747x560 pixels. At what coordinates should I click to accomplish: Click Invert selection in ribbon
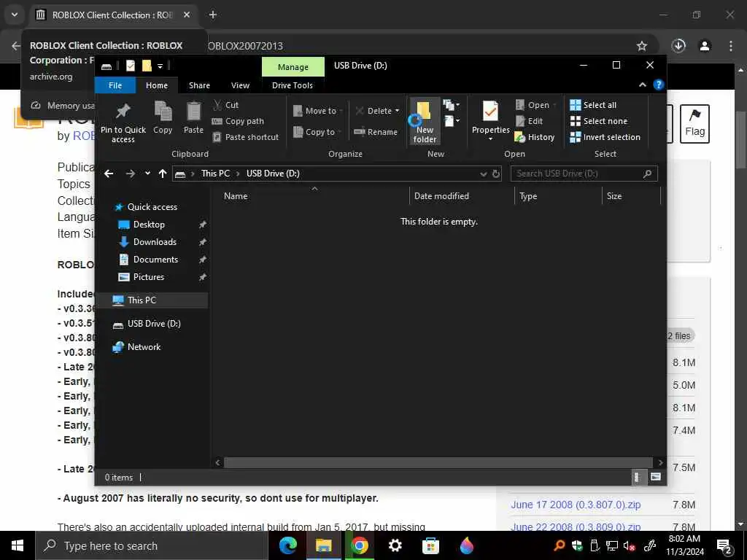coord(605,137)
